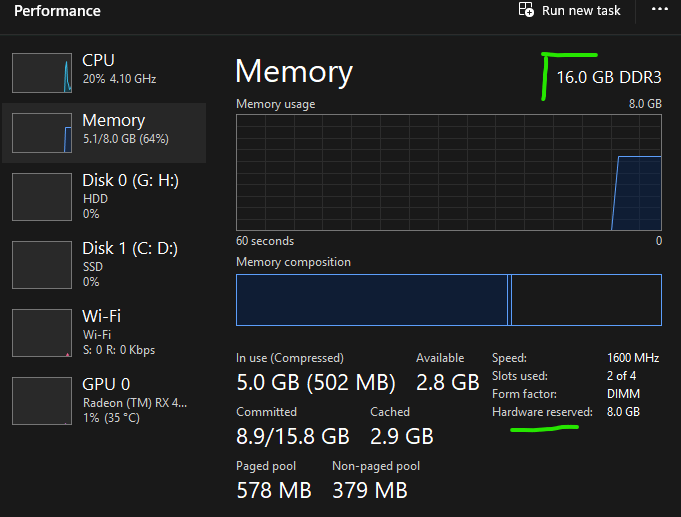Open the three-dot more options menu
The image size is (681, 517).
click(x=660, y=9)
